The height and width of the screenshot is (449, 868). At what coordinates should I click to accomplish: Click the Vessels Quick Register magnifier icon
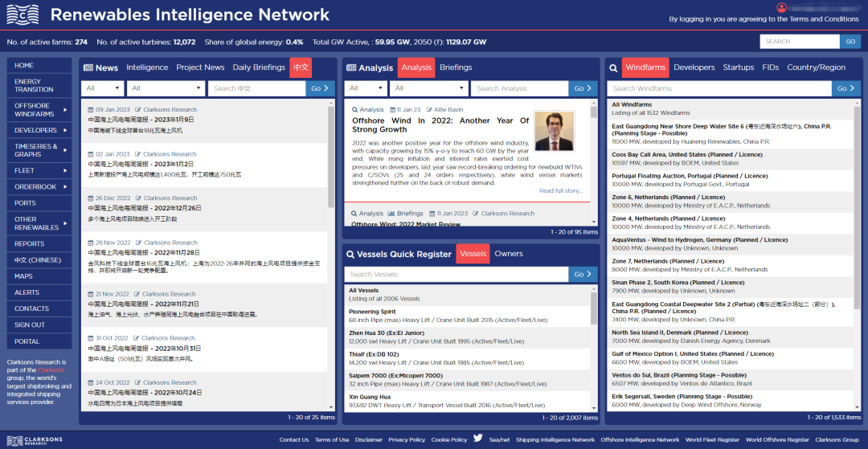pos(350,255)
